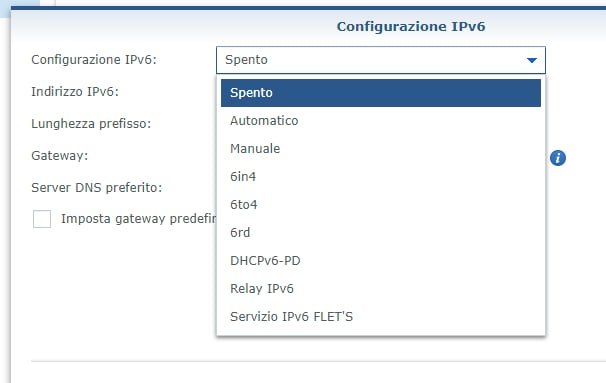The width and height of the screenshot is (606, 383).
Task: Pick Manuale from the list
Action: pyautogui.click(x=381, y=149)
